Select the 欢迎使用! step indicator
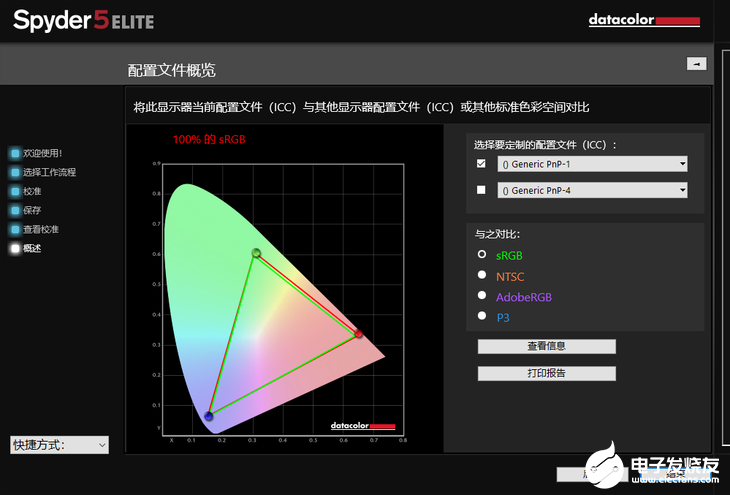Viewport: 730px width, 495px height. [x=15, y=153]
